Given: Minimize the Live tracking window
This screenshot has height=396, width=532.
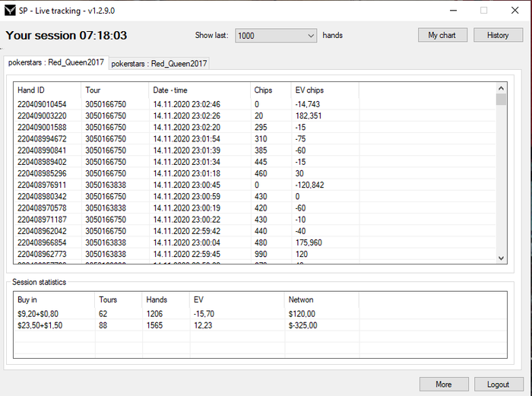Looking at the screenshot, I should click(453, 11).
